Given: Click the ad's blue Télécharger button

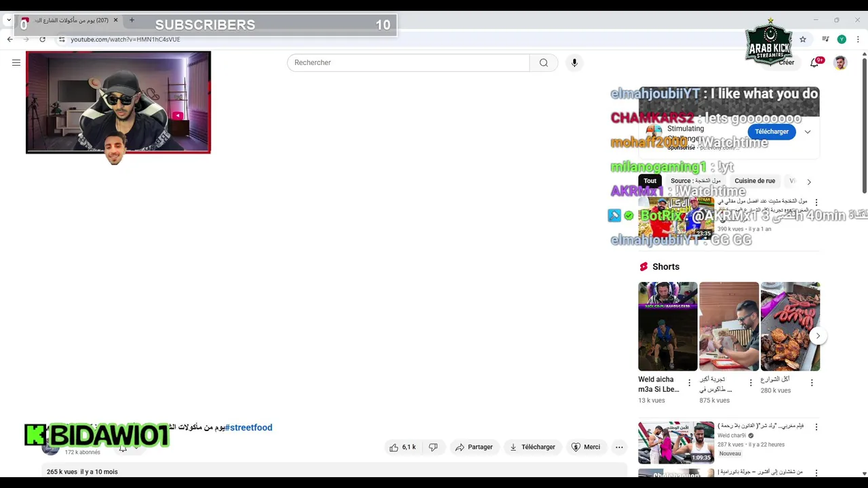Looking at the screenshot, I should click(772, 131).
